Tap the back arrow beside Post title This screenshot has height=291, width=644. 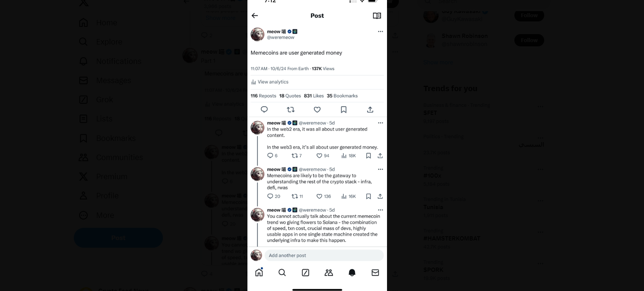tap(255, 16)
